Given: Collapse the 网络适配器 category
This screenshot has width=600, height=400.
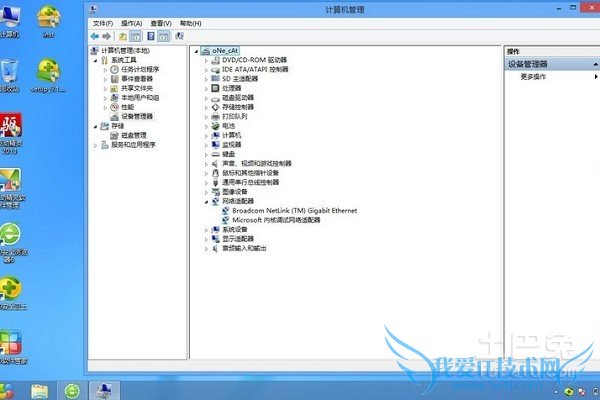Looking at the screenshot, I should click(x=206, y=202).
